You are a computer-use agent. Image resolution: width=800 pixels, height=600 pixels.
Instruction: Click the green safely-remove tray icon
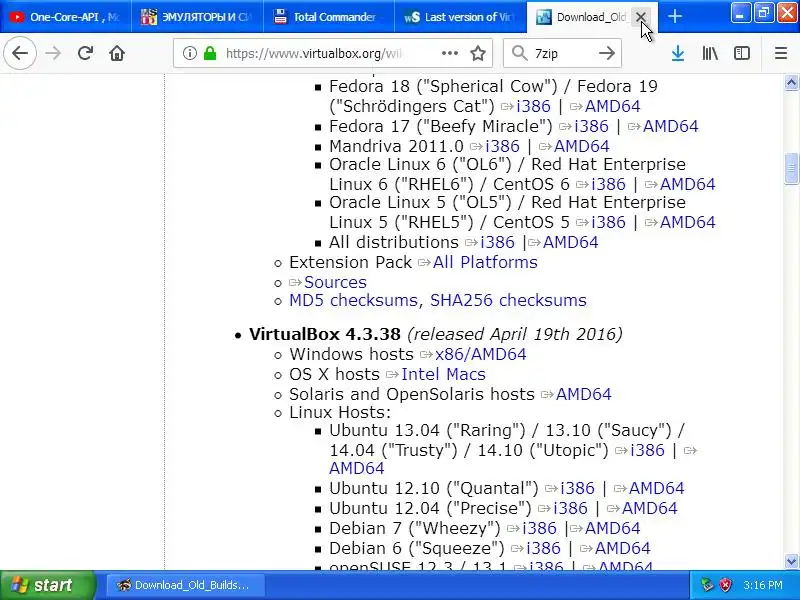click(707, 585)
